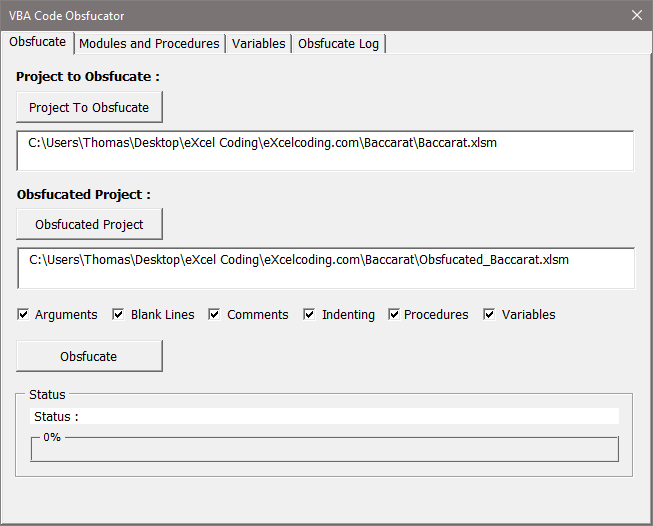This screenshot has height=526, width=653.
Task: Open the Variables tab
Action: pyautogui.click(x=259, y=44)
